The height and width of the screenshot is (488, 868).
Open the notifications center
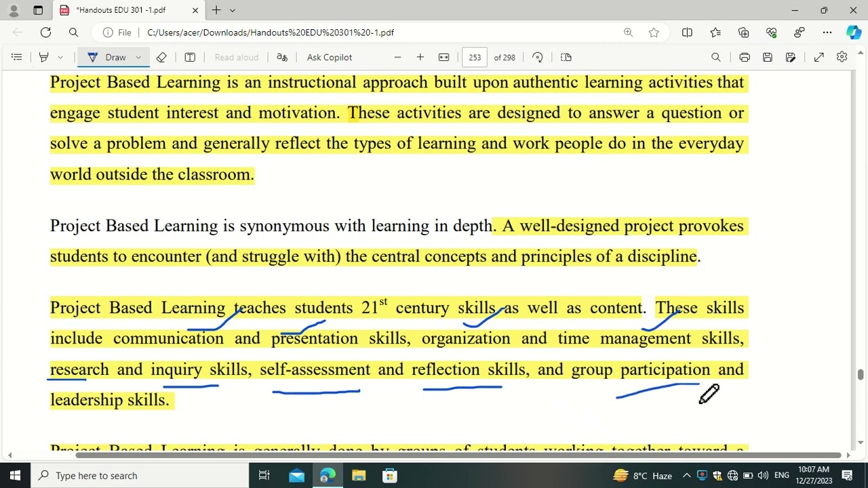tap(847, 476)
